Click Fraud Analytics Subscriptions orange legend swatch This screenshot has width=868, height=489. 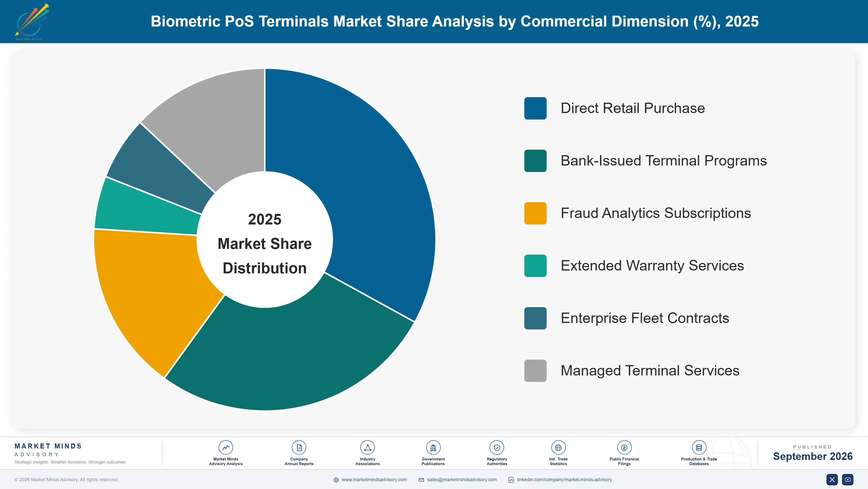pyautogui.click(x=535, y=213)
